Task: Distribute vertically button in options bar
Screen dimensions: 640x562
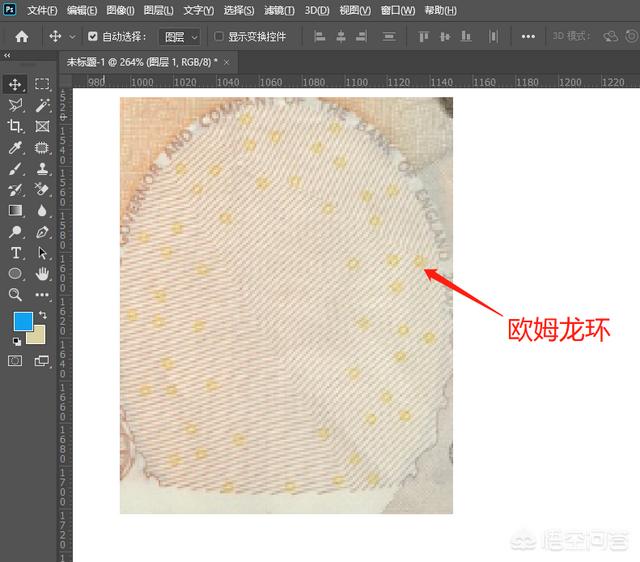Action: point(389,37)
